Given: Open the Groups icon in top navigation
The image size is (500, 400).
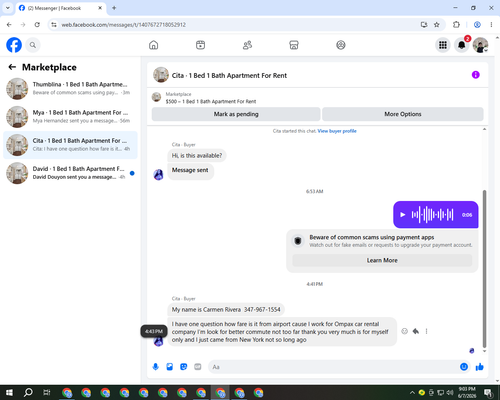Looking at the screenshot, I should point(341,45).
